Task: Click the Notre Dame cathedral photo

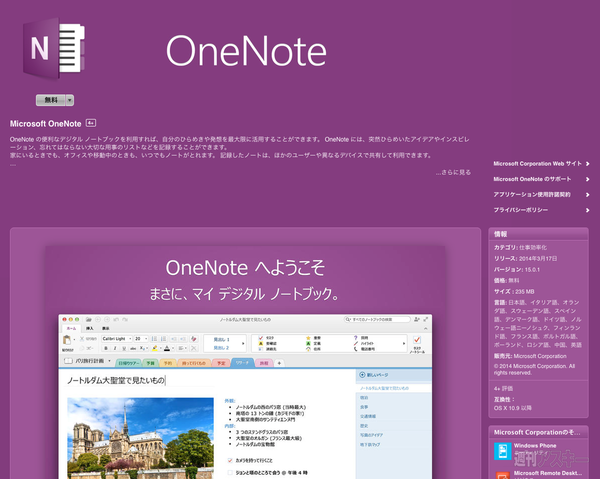Action: 140,438
